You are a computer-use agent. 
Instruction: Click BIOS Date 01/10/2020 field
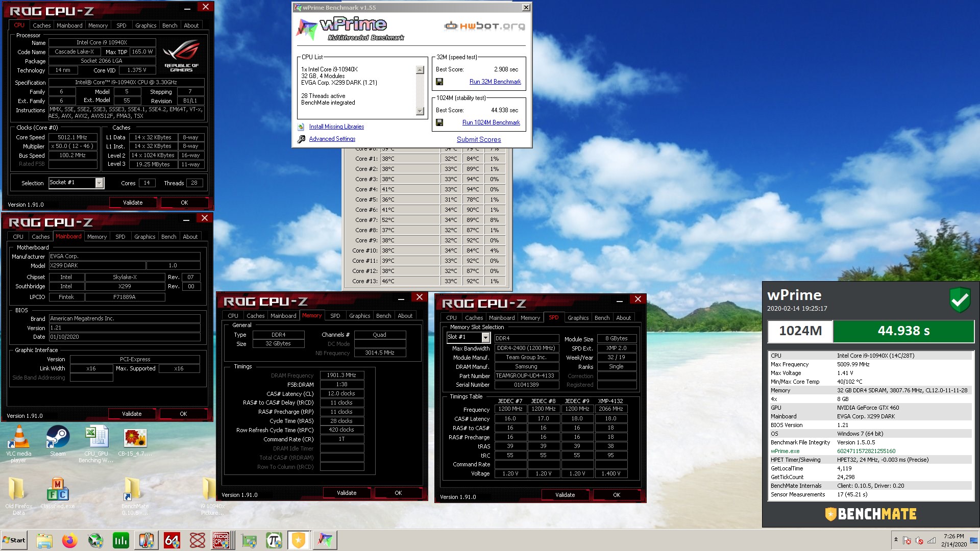click(x=125, y=337)
